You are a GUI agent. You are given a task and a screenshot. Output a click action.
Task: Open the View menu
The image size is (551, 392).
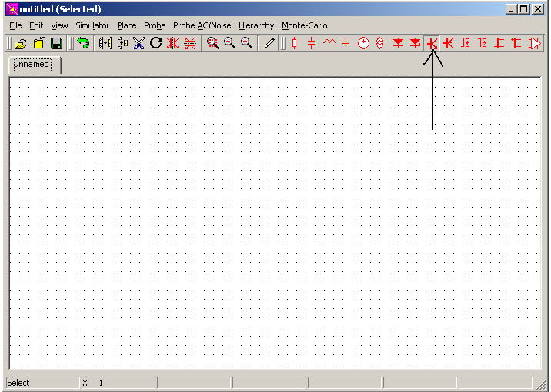[x=59, y=25]
